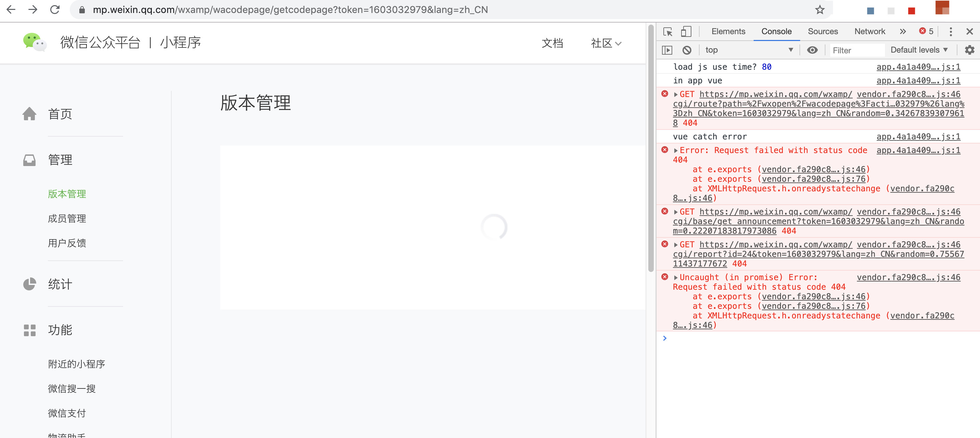The width and height of the screenshot is (980, 438).
Task: Expand the 社区 dropdown menu
Action: tap(606, 43)
